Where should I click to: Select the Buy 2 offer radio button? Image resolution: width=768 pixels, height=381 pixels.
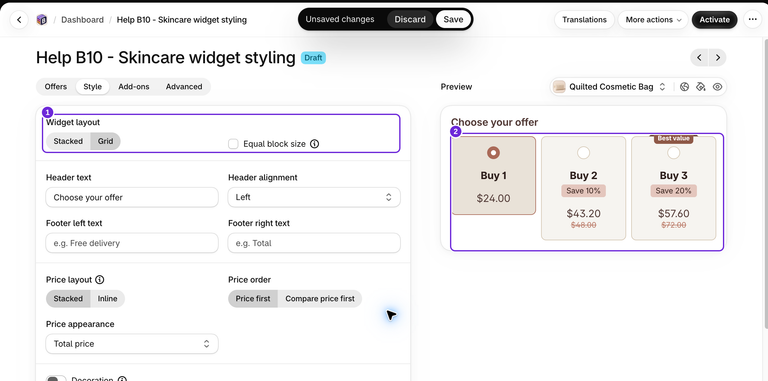coord(583,153)
